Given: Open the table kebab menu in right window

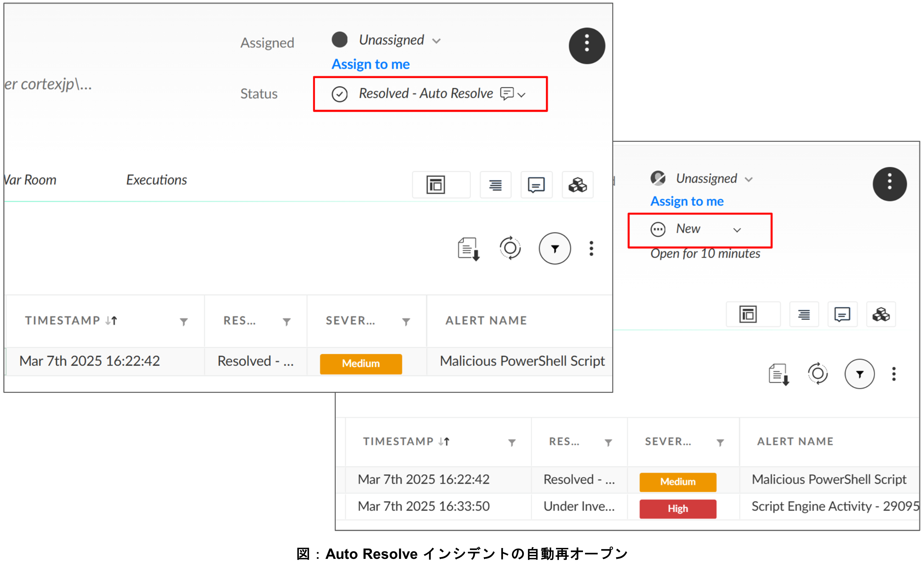Looking at the screenshot, I should pyautogui.click(x=894, y=374).
